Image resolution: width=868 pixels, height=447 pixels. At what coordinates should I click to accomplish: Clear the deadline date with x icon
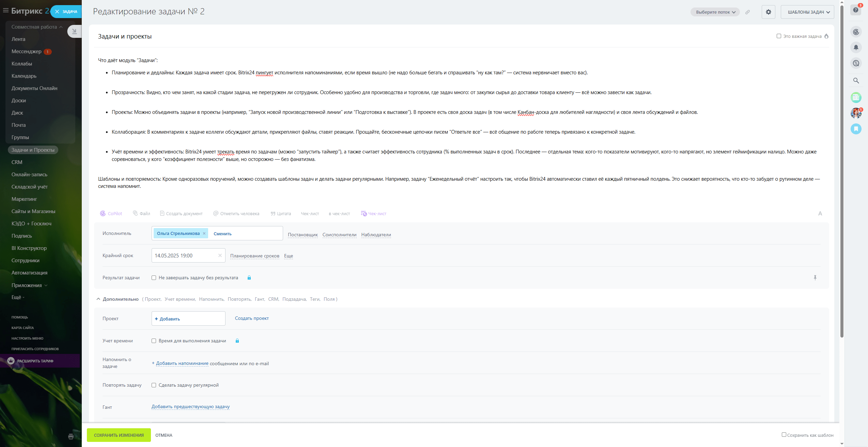pyautogui.click(x=220, y=255)
